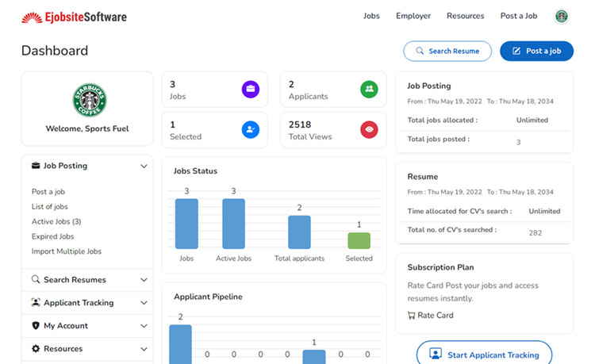Click the green Applicants people icon
Image resolution: width=595 pixels, height=364 pixels.
[x=369, y=89]
